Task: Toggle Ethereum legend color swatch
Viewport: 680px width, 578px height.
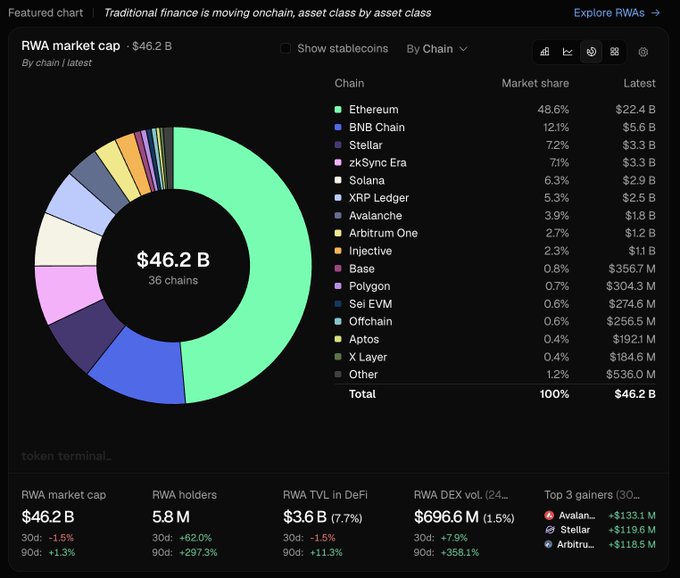Action: pyautogui.click(x=338, y=109)
